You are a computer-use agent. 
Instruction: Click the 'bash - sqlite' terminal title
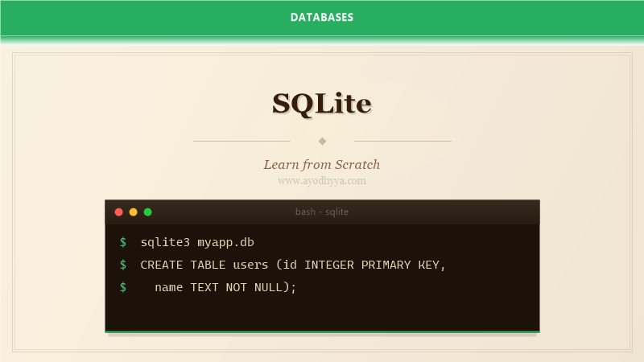coord(322,212)
